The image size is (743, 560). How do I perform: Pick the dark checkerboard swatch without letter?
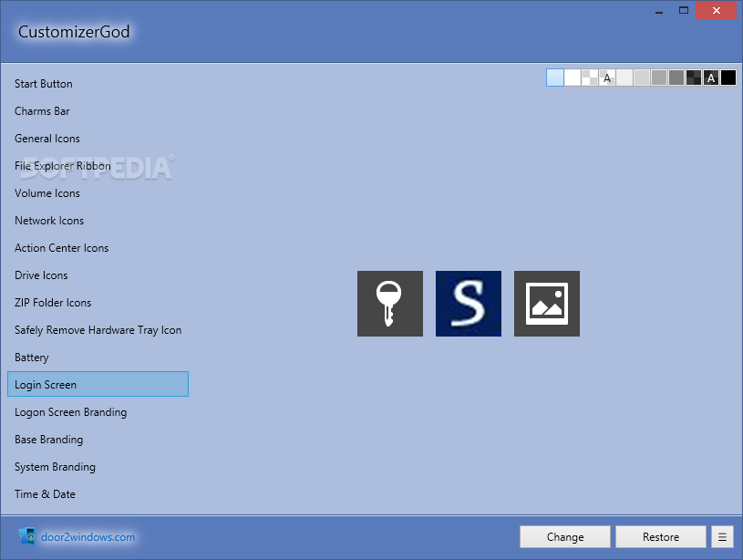693,78
